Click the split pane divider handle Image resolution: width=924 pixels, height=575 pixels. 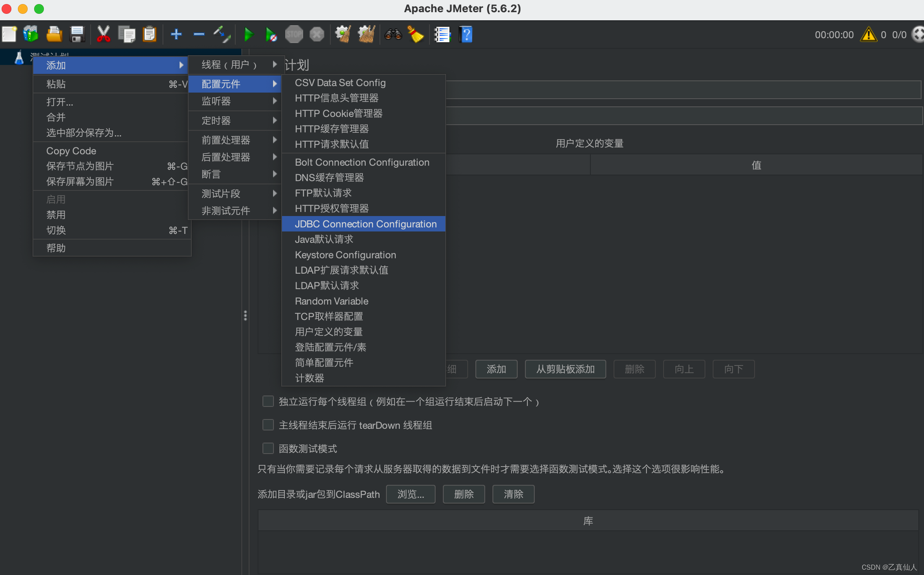[x=245, y=316]
